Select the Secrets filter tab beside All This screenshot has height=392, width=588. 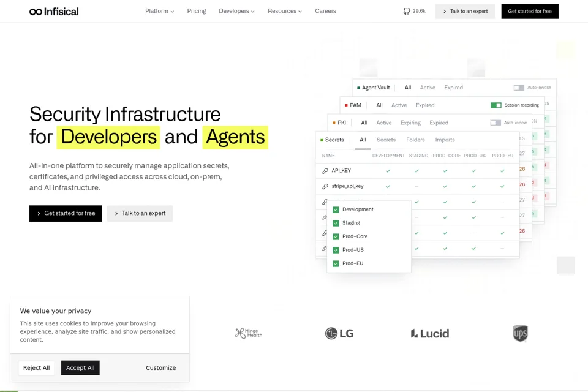point(386,140)
